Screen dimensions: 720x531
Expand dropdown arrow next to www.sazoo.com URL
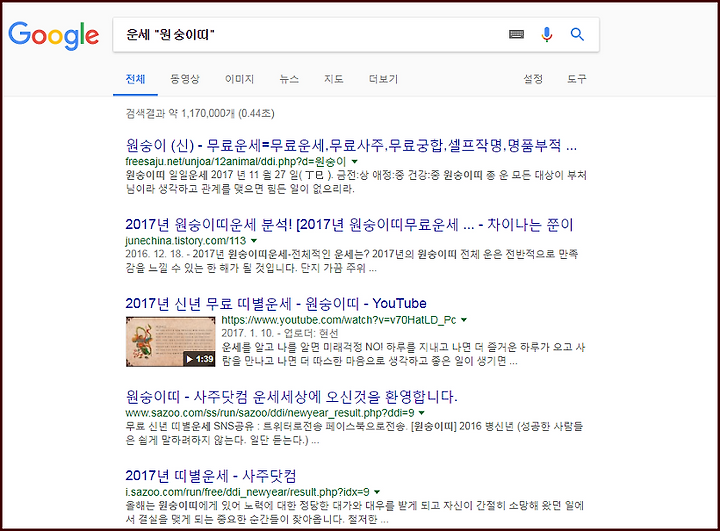(x=422, y=413)
